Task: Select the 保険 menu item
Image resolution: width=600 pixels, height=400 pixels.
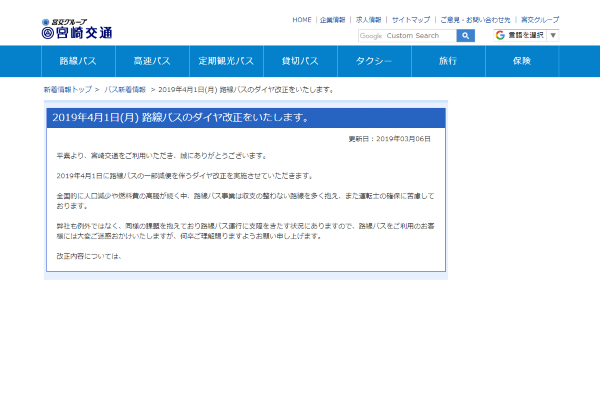Action: coord(522,61)
